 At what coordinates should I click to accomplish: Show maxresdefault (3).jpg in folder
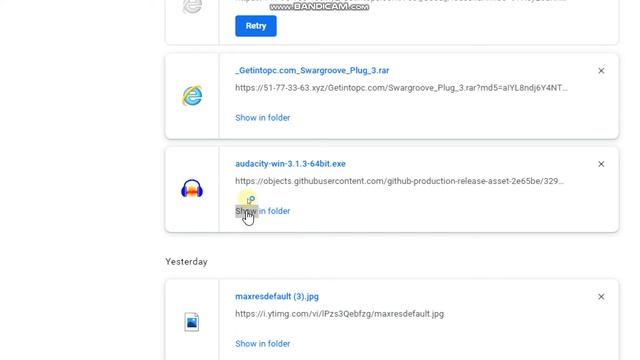[262, 344]
